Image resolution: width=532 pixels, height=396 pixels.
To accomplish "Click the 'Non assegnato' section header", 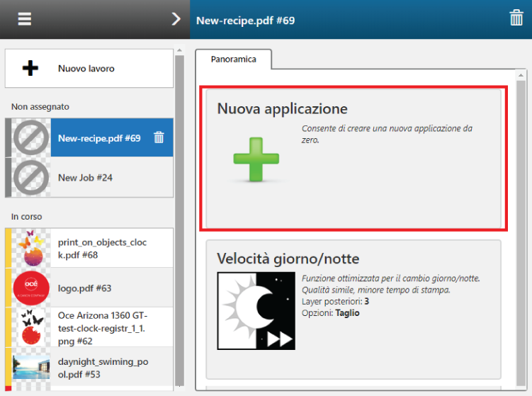I will pos(40,106).
